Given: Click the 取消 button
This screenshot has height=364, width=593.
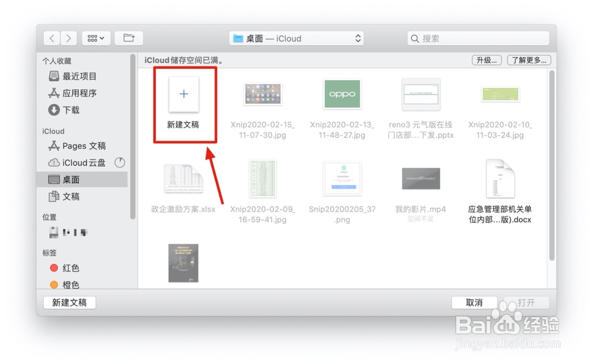Looking at the screenshot, I should [474, 302].
